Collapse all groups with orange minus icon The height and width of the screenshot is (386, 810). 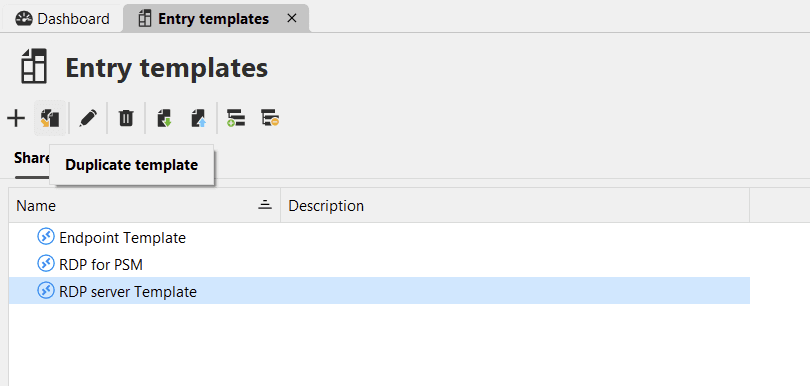pyautogui.click(x=270, y=118)
